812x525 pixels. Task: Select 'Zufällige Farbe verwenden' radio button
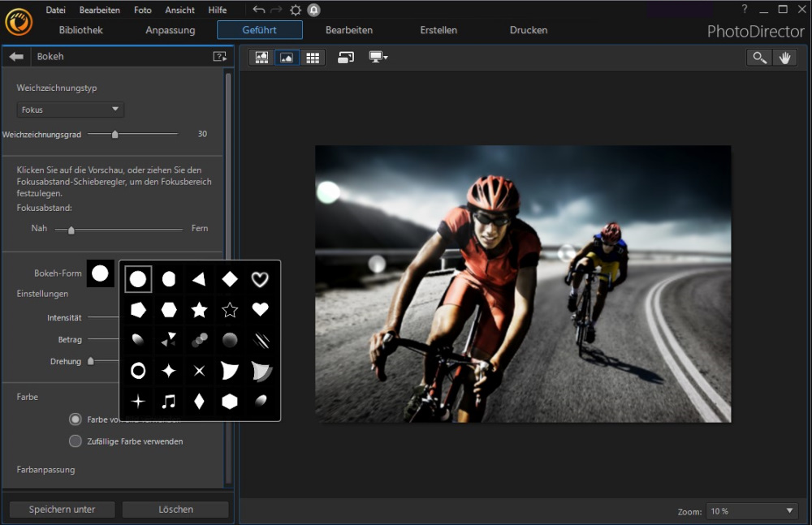[x=76, y=441]
